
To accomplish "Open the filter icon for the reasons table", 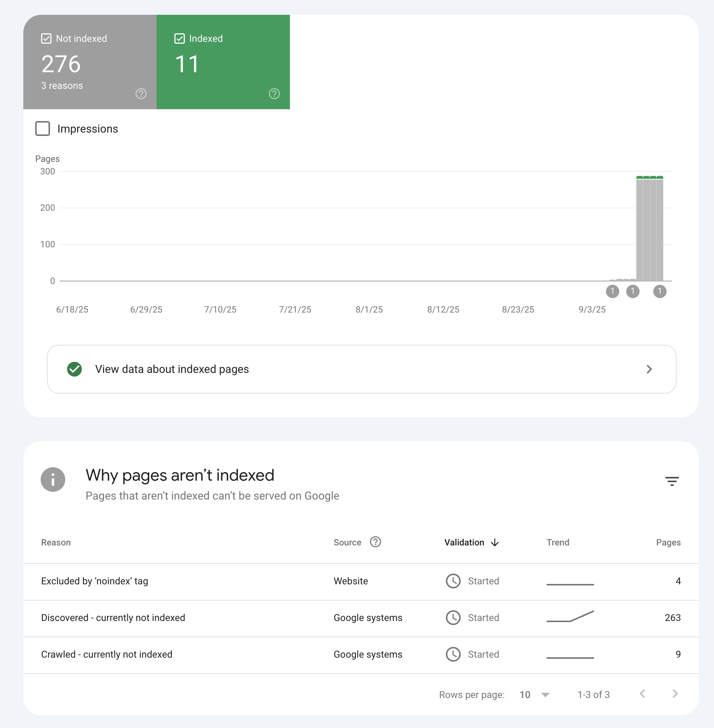I will [672, 481].
